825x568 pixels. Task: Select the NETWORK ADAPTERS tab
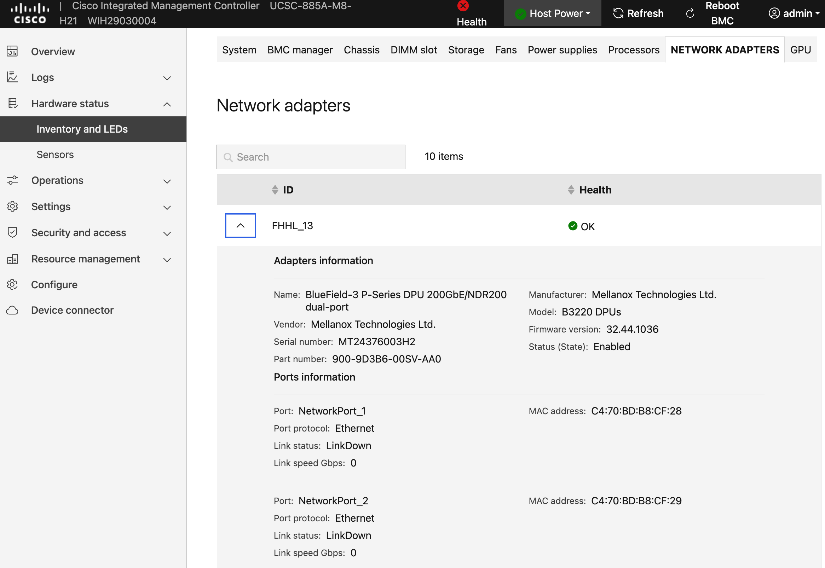click(725, 49)
